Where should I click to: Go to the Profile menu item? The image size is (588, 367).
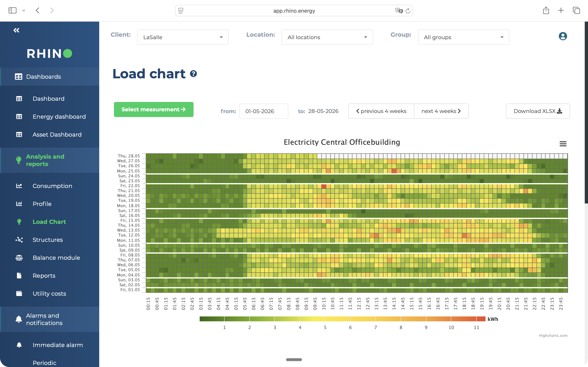tap(42, 204)
